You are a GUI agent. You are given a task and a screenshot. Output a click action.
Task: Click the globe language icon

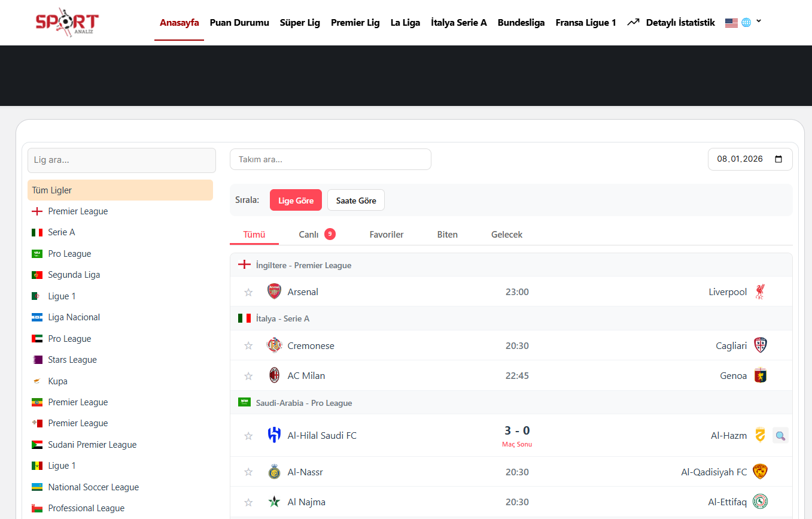746,22
